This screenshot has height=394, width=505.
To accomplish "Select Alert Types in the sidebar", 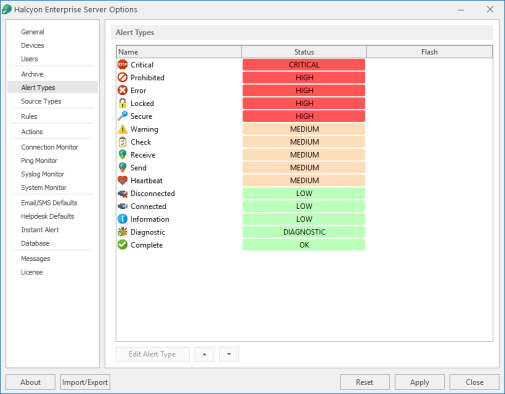I will [53, 87].
